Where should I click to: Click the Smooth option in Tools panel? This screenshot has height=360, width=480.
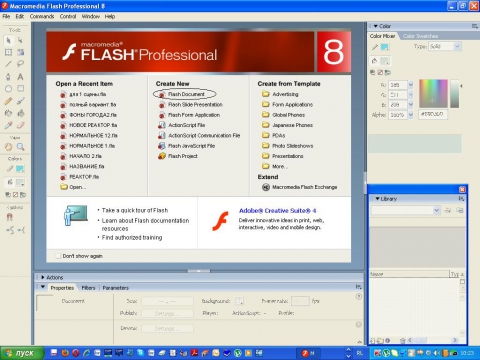pyautogui.click(x=10, y=230)
